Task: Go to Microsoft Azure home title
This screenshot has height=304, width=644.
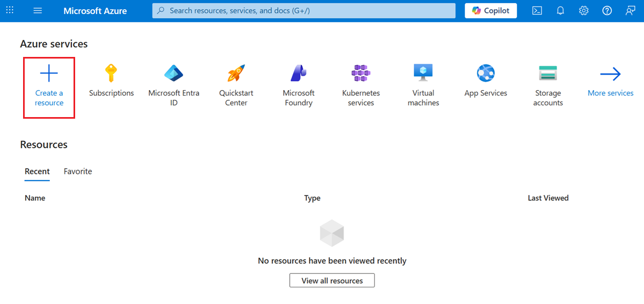Action: (95, 11)
